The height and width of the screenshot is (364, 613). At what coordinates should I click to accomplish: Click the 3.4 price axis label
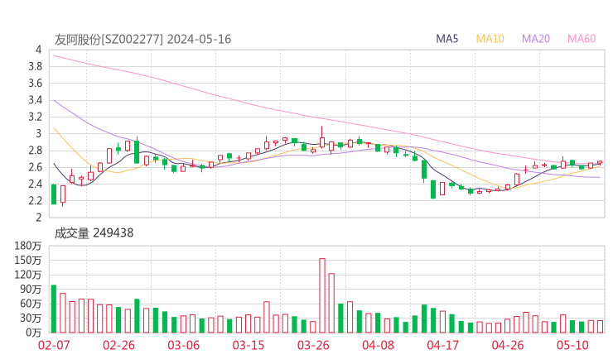[35, 100]
